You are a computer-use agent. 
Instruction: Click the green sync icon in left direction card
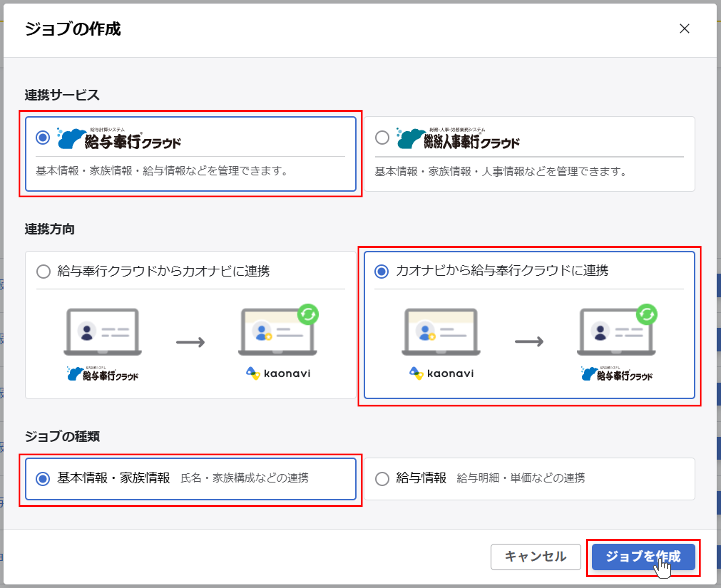click(308, 314)
